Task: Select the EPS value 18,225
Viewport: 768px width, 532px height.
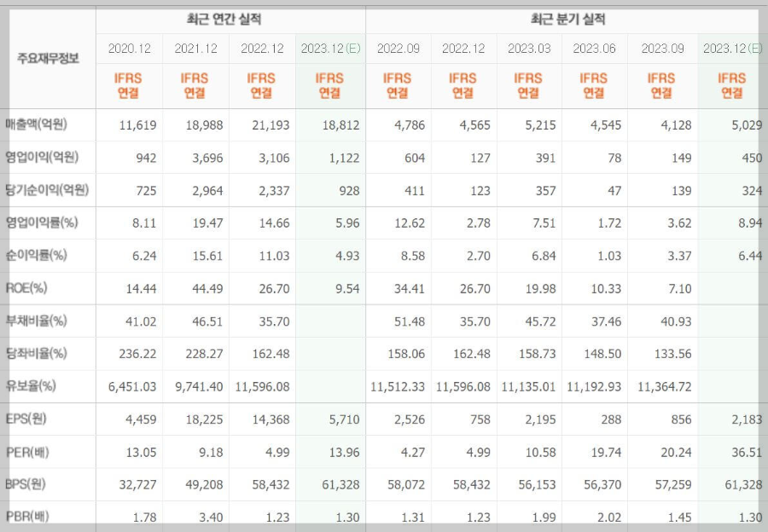Action: coord(204,419)
